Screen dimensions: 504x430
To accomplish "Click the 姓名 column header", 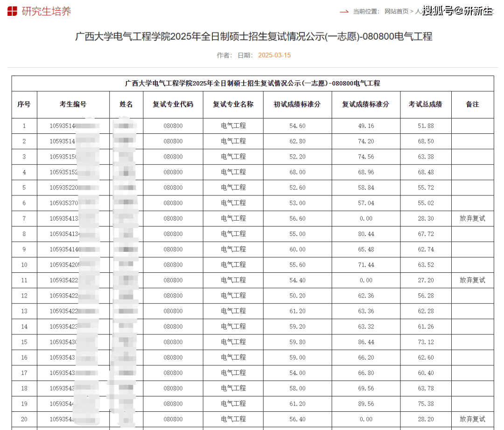I will 126,104.
